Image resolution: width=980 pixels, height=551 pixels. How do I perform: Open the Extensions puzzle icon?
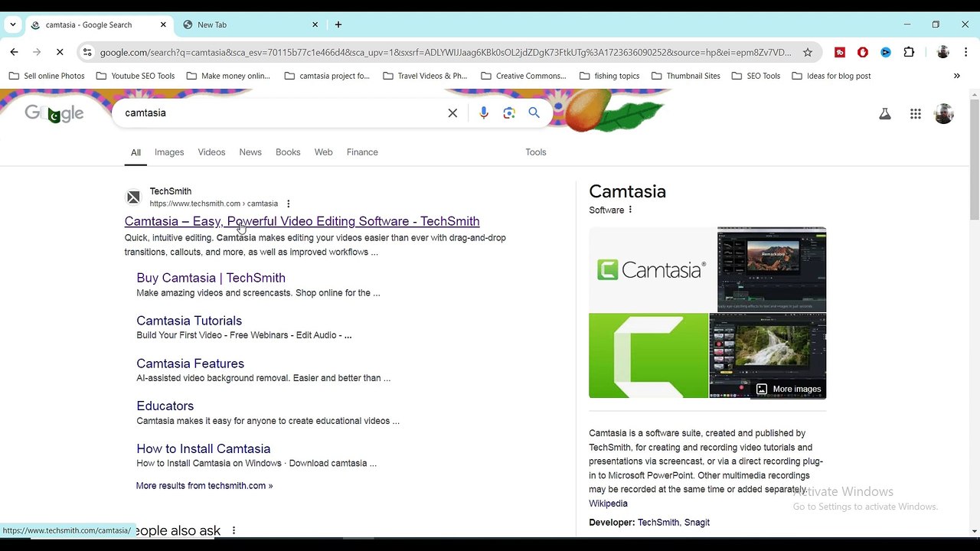909,52
